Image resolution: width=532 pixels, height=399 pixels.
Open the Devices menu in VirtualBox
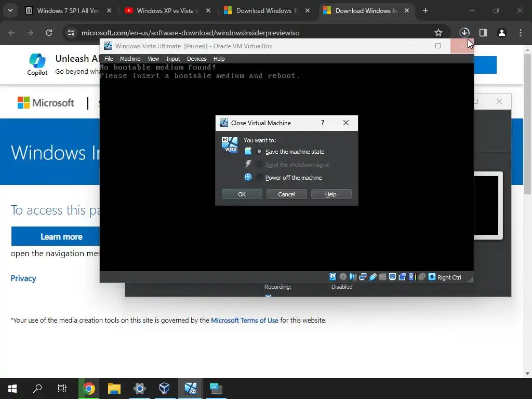tap(196, 59)
